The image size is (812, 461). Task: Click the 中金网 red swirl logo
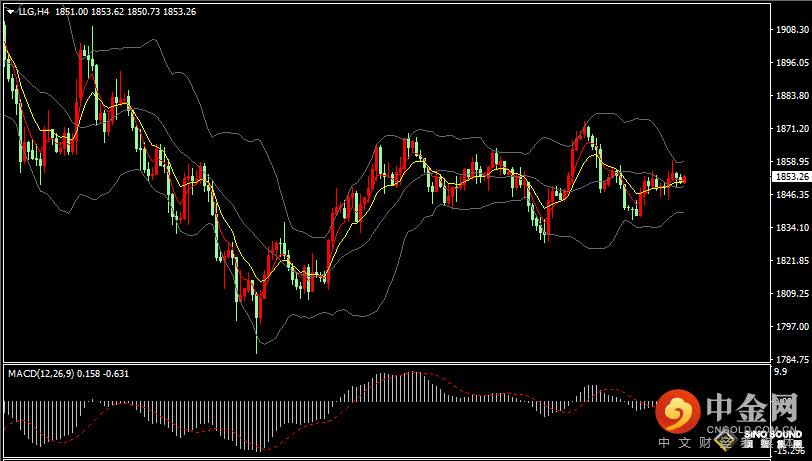click(677, 412)
